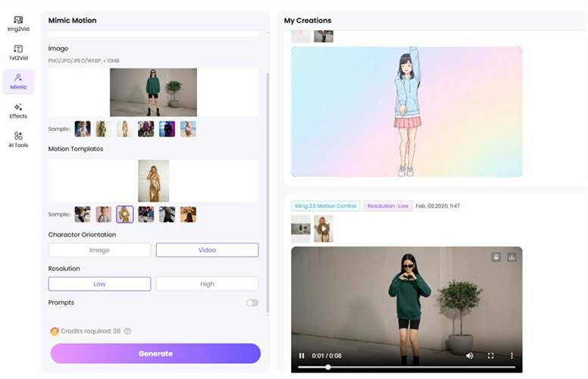
Task: Select the sixth image sample thumbnail
Action: (x=188, y=129)
